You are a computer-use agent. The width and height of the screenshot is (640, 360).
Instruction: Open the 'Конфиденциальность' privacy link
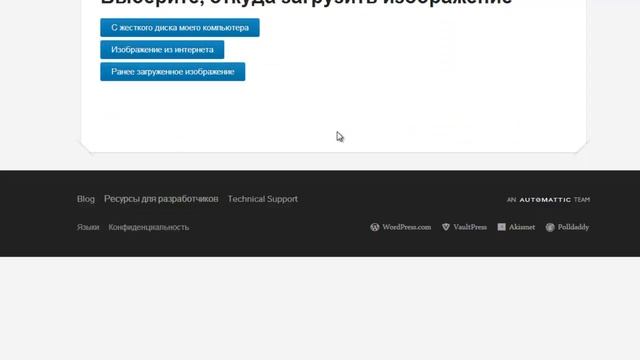149,227
